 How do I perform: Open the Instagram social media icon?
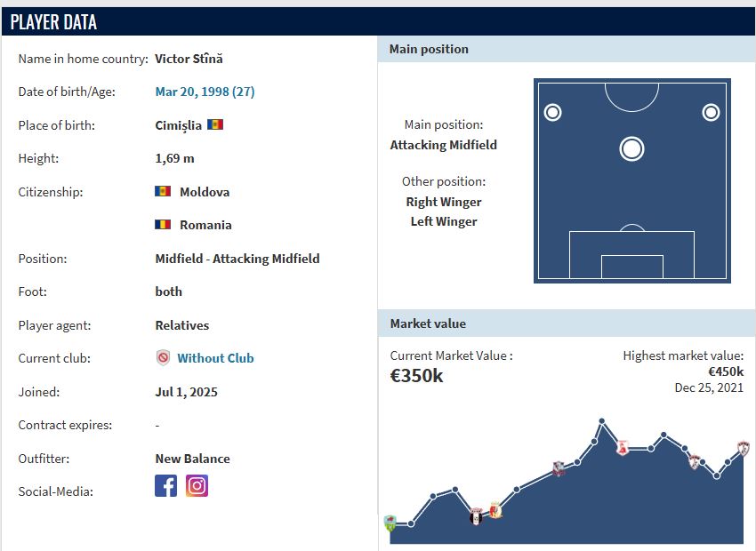point(197,485)
